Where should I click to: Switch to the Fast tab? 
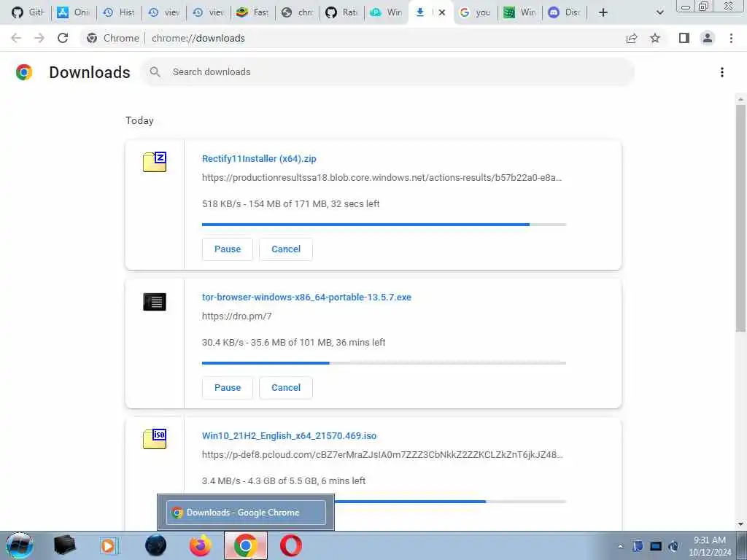coord(252,12)
